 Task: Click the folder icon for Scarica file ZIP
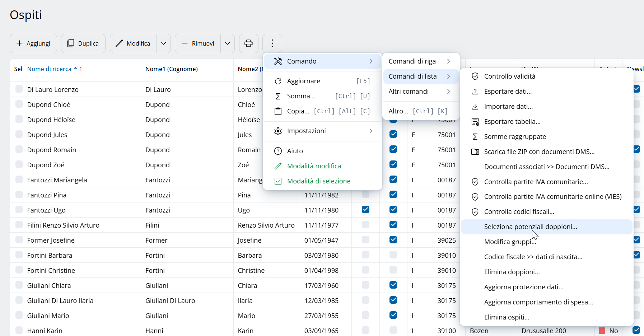click(x=475, y=152)
